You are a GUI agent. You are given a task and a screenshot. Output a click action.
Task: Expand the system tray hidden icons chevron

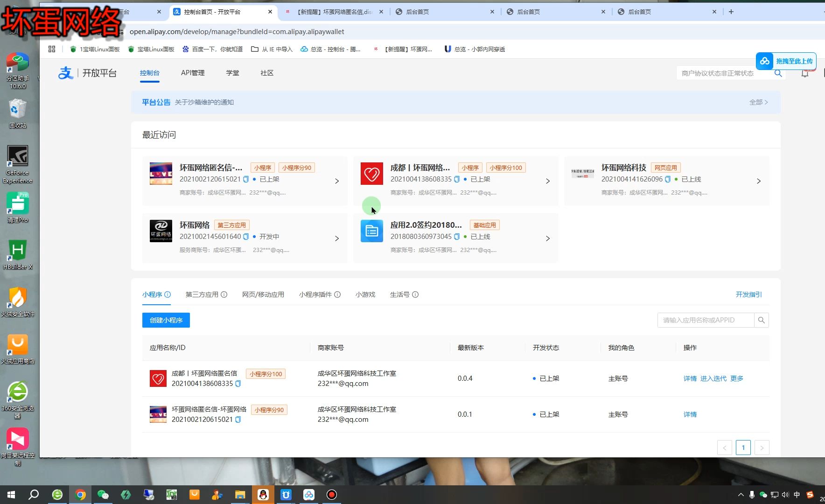pyautogui.click(x=741, y=495)
